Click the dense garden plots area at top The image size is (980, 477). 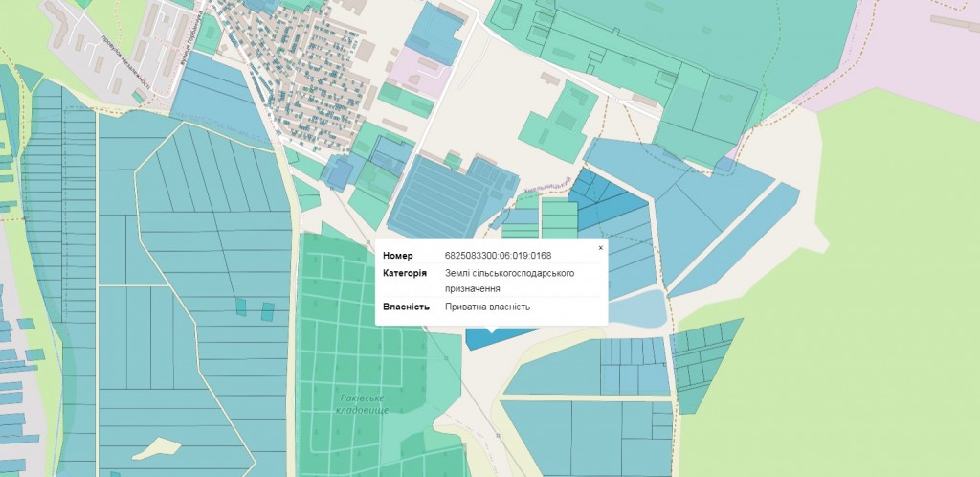tap(316, 86)
